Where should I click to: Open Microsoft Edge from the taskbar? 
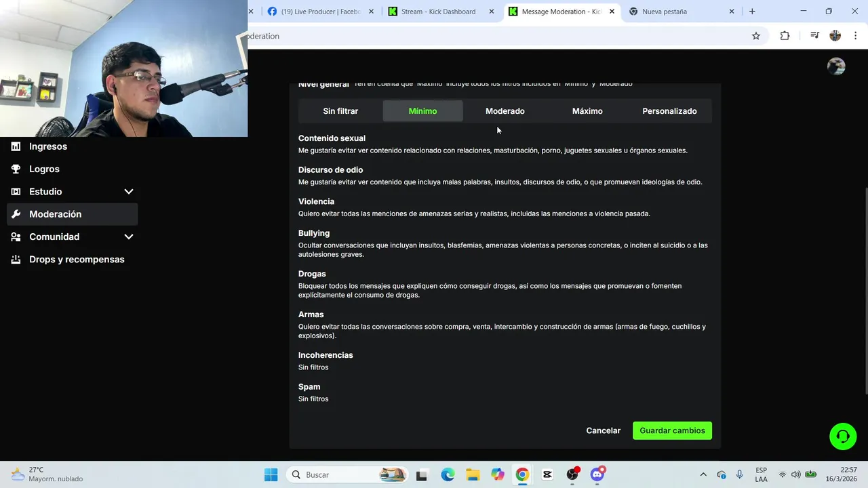pos(448,474)
